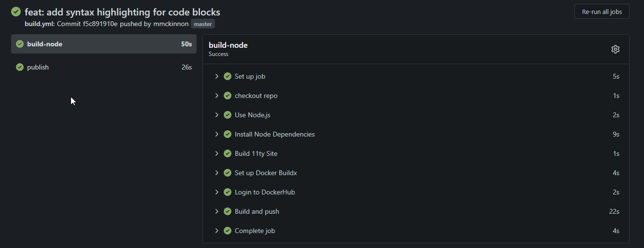Click the Re-run all jobs button
Screen dimensions: 644x248
pyautogui.click(x=601, y=12)
